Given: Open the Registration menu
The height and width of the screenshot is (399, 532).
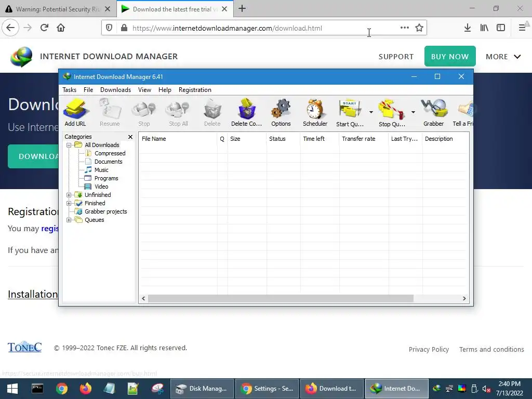Looking at the screenshot, I should point(195,90).
